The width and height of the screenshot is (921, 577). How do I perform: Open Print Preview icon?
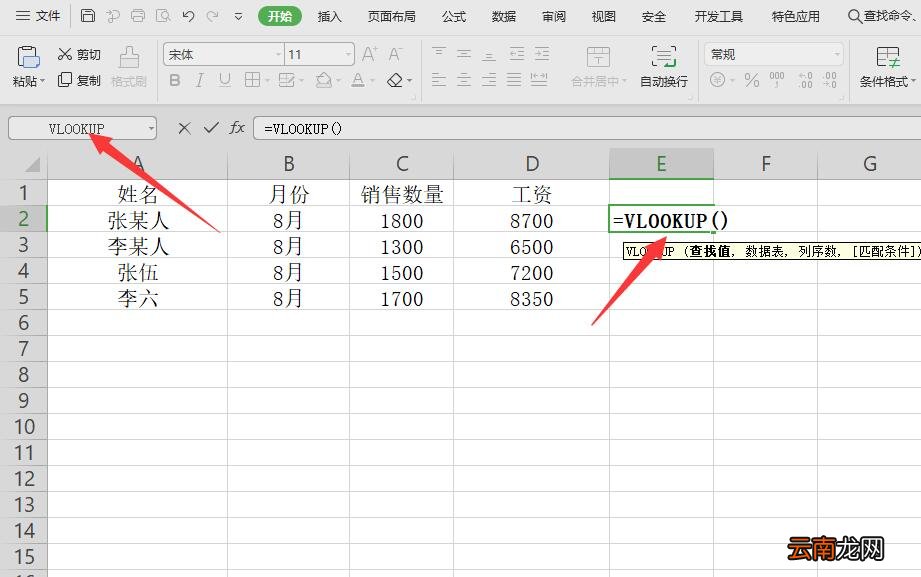pyautogui.click(x=163, y=16)
